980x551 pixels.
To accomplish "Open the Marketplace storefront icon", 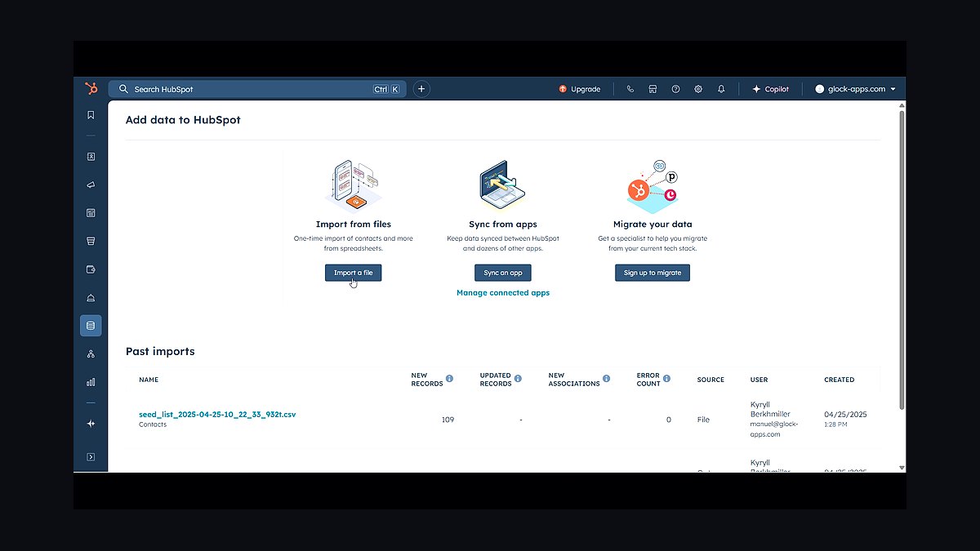I will click(653, 89).
